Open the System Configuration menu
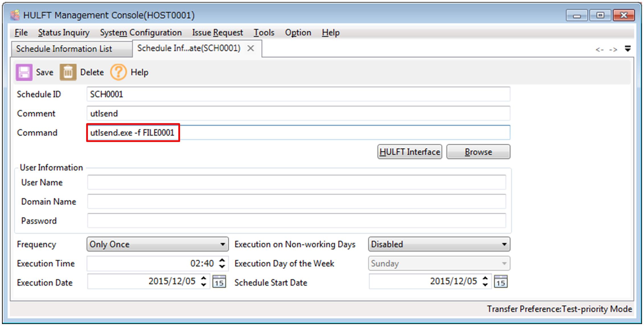This screenshot has height=326, width=644. coord(141,33)
